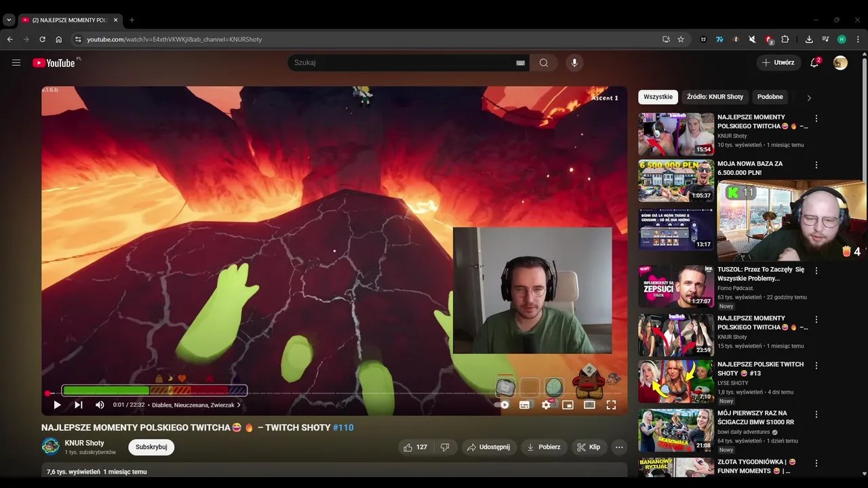Enter fullscreen mode
This screenshot has height=488, width=868.
point(611,405)
